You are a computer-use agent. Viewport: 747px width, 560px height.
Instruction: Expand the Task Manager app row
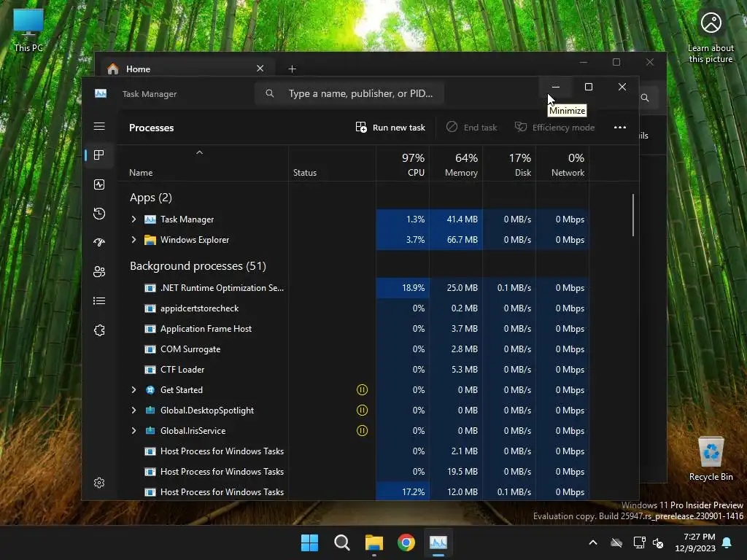(134, 219)
